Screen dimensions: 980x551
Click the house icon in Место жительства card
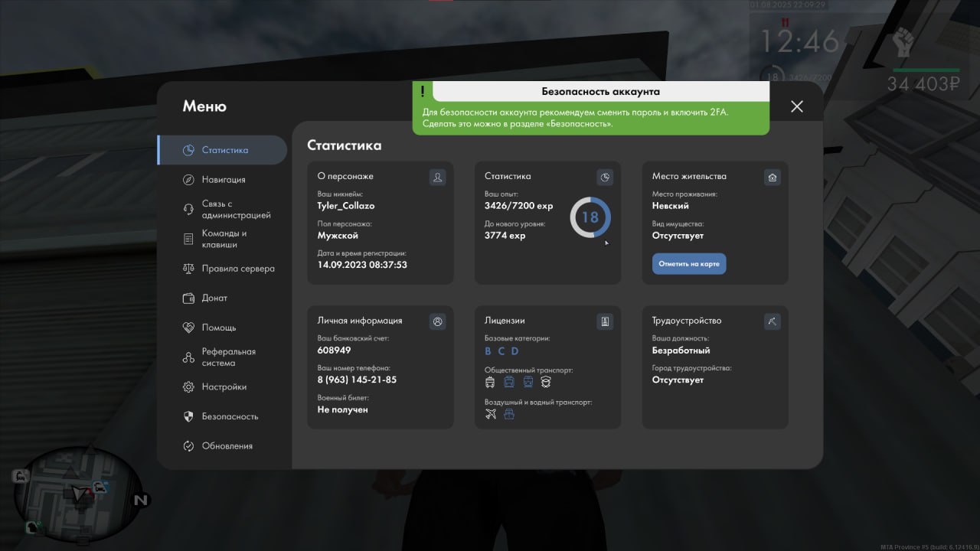pyautogui.click(x=773, y=178)
